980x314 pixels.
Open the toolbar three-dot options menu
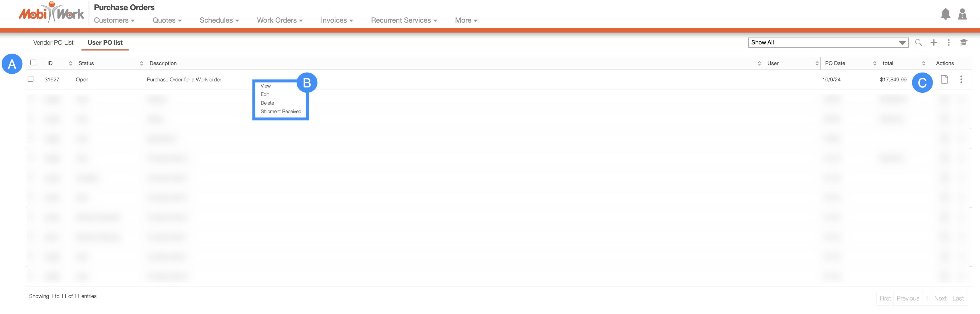pos(949,42)
